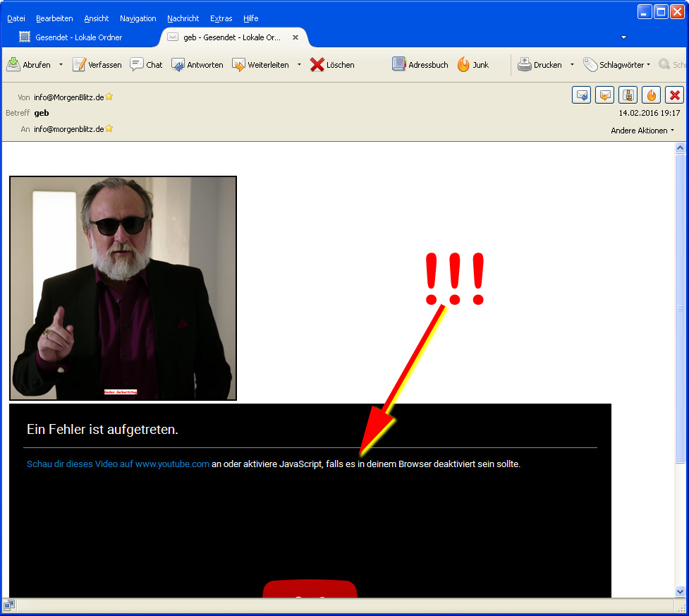
Task: Expand the Weiterleiten dropdown arrow
Action: pyautogui.click(x=299, y=65)
